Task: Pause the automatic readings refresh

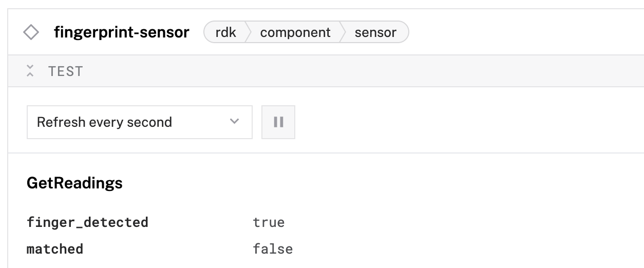Action: [x=278, y=122]
